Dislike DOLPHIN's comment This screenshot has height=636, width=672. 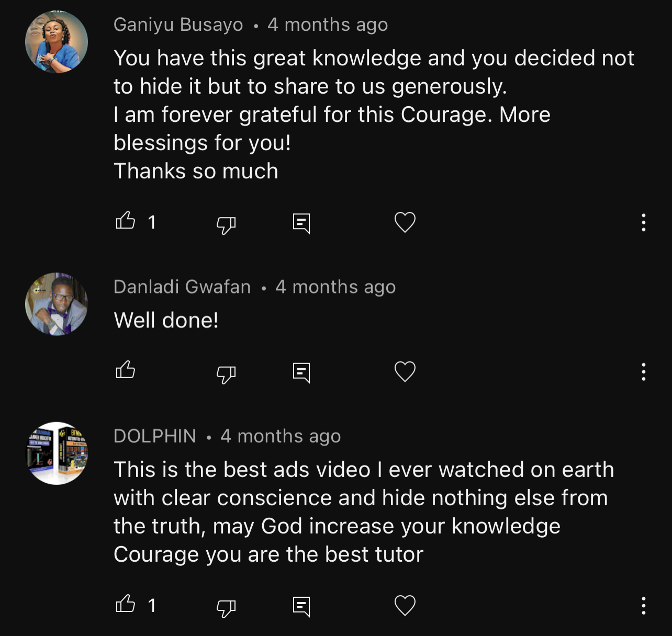click(226, 607)
